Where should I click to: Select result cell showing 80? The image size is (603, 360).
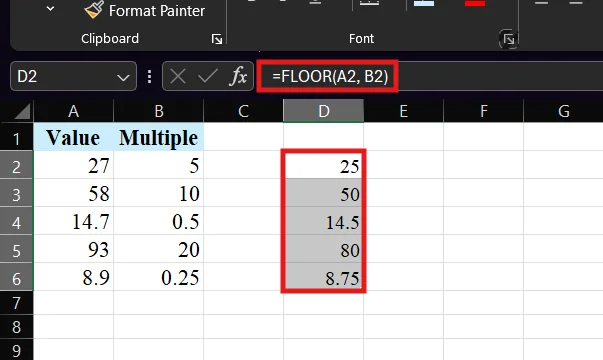[323, 249]
